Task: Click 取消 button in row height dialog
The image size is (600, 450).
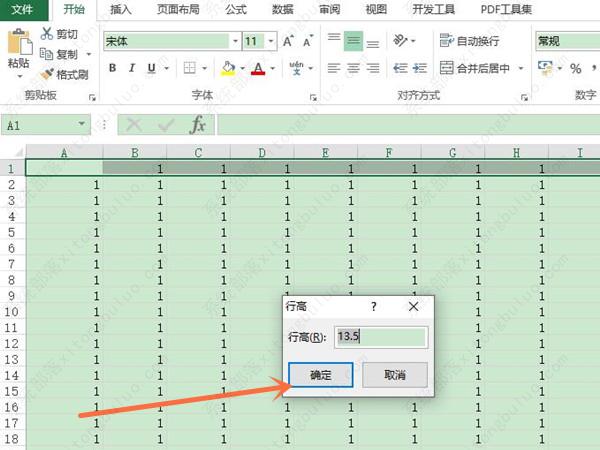Action: (394, 375)
